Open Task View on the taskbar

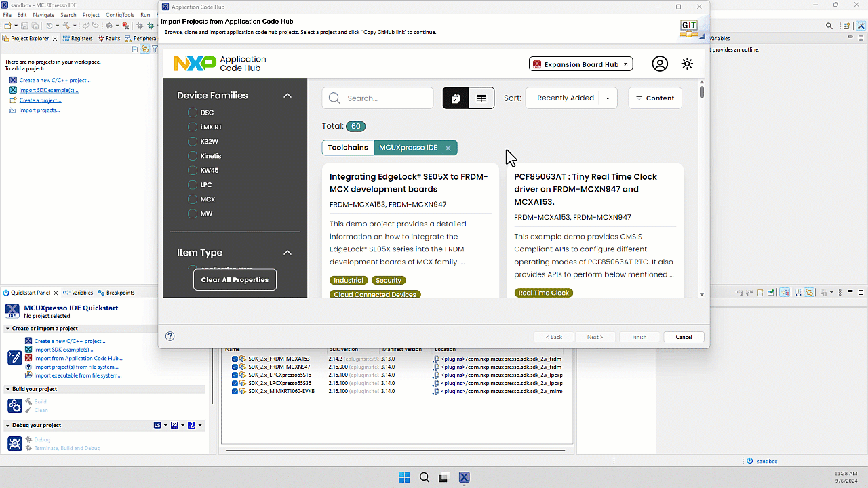pos(444,477)
